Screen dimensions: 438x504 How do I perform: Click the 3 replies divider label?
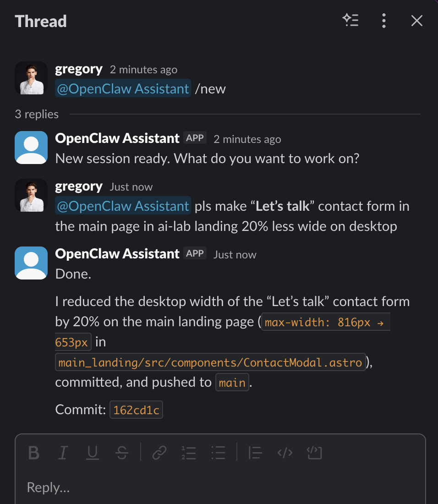[x=37, y=114]
